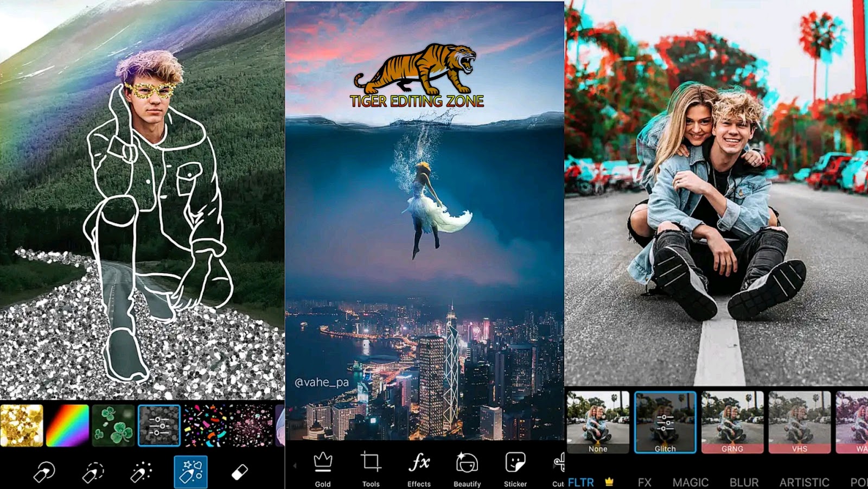Select the eraser tool
868x489 pixels.
tap(239, 472)
